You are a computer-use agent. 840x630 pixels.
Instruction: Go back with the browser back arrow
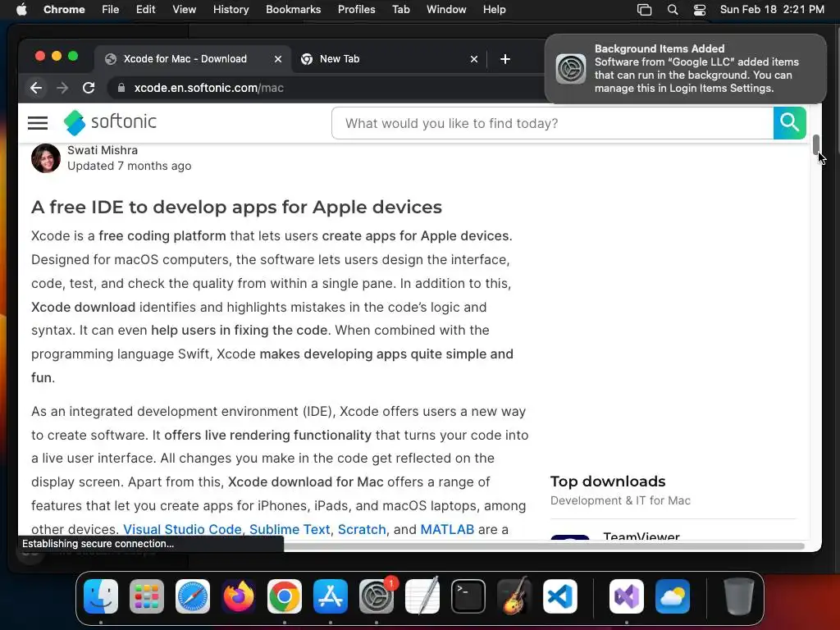point(36,88)
